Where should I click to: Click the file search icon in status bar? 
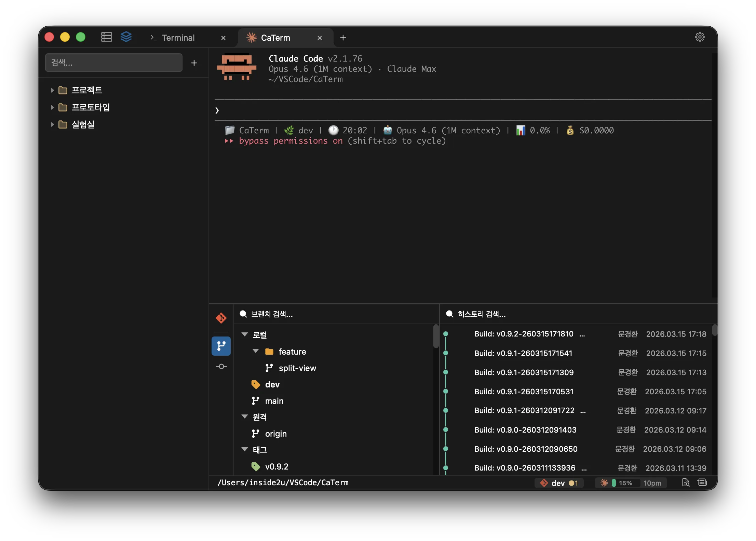point(686,483)
